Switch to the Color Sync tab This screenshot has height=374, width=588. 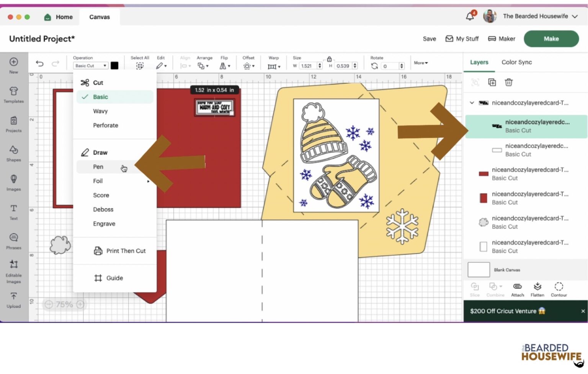[x=516, y=62]
